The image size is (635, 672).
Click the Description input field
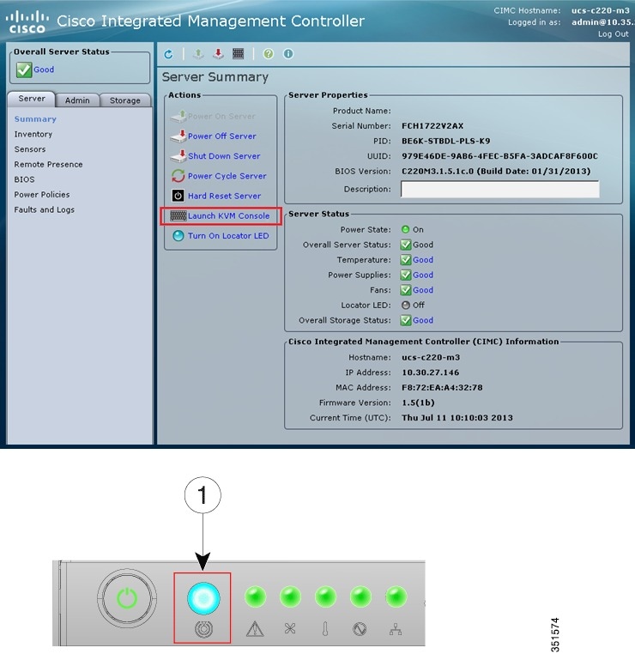click(499, 189)
